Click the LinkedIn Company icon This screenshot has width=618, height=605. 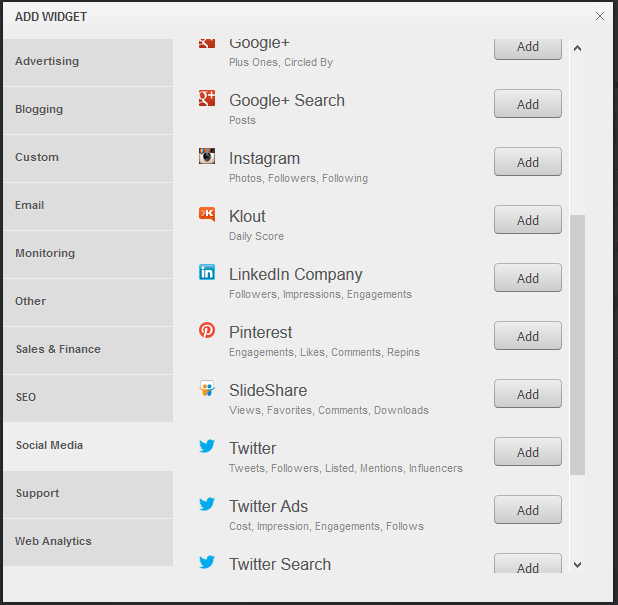pyautogui.click(x=207, y=272)
